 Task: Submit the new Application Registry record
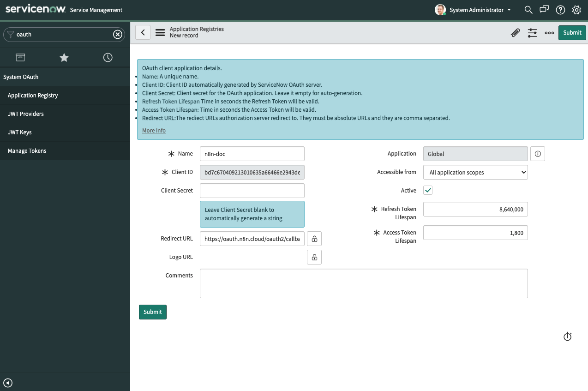click(x=572, y=32)
